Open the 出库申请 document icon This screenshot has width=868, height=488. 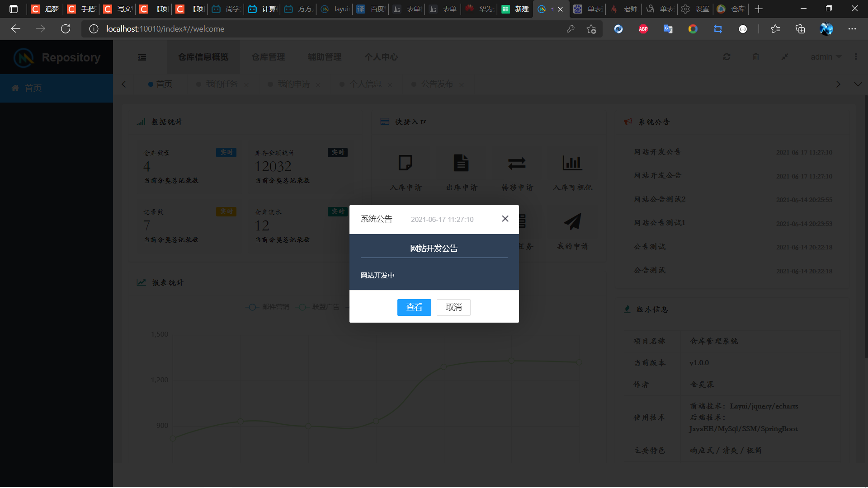click(461, 163)
